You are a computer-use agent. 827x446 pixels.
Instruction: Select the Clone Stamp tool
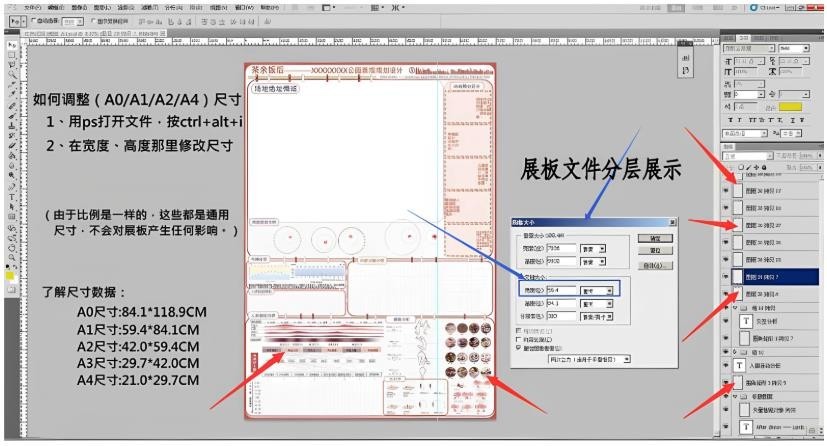[12, 126]
